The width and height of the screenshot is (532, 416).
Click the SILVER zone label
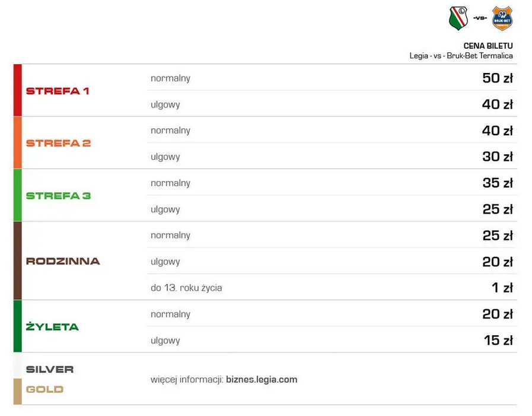50,370
